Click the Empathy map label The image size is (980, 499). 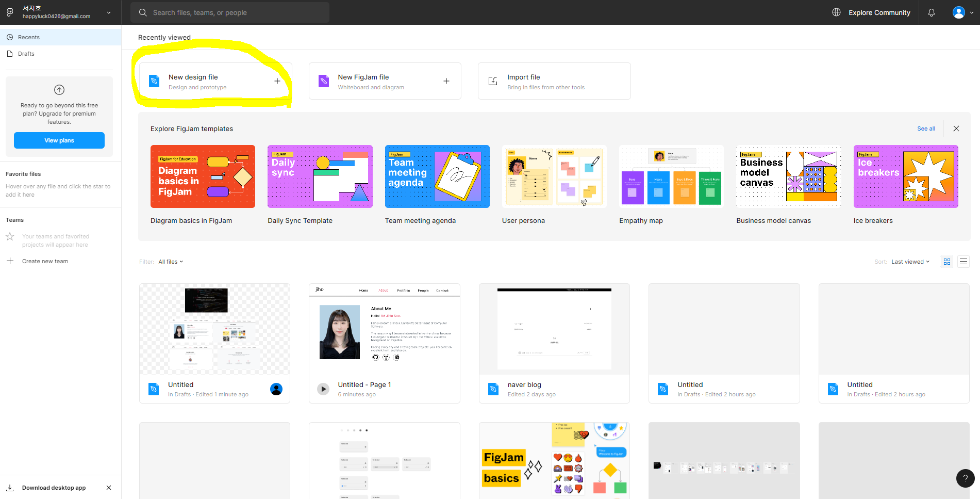point(641,220)
